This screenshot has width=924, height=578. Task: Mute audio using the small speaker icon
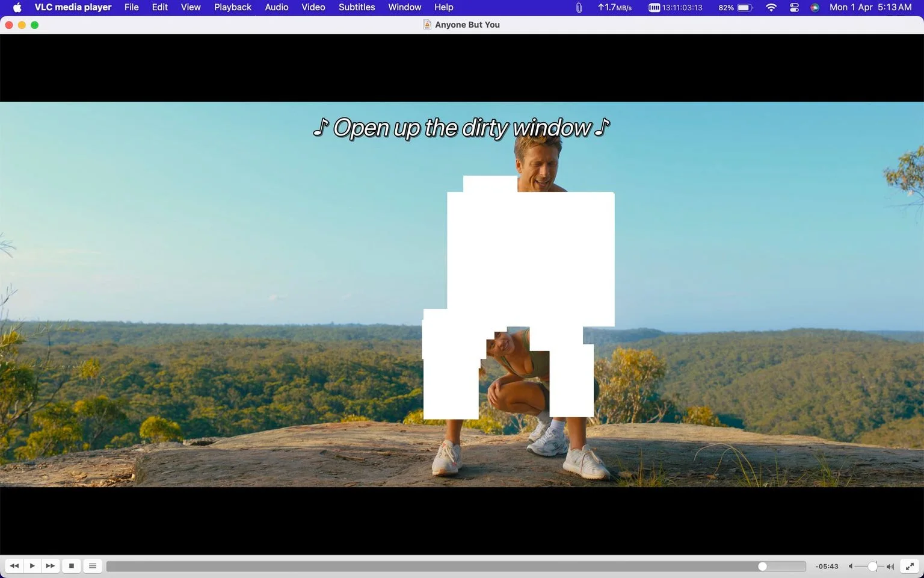tap(851, 567)
